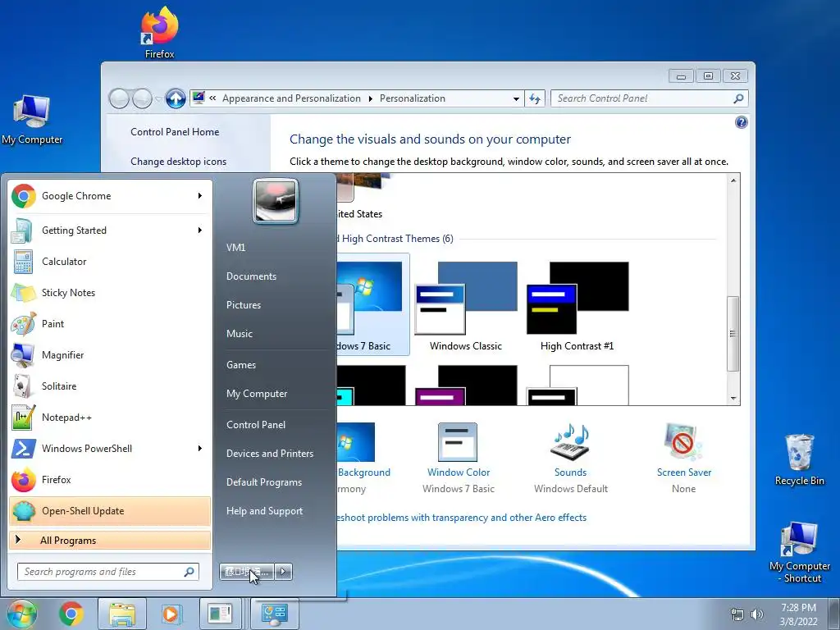Image resolution: width=840 pixels, height=630 pixels.
Task: Start Solitaire from the Start menu
Action: (110, 386)
